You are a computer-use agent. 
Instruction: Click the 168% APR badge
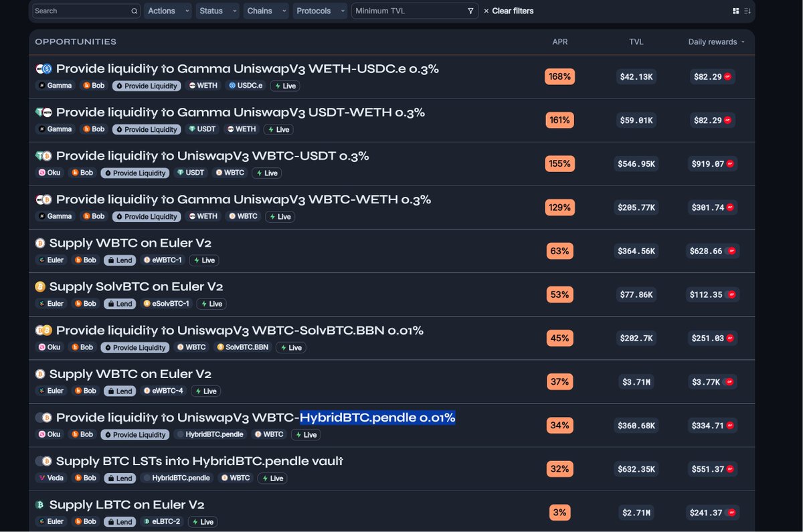point(559,77)
